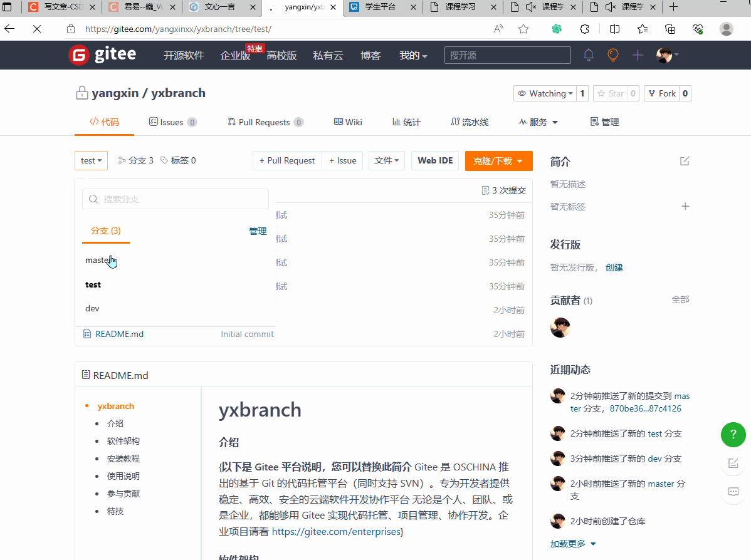View 3 次提交 commit history

pos(504,190)
